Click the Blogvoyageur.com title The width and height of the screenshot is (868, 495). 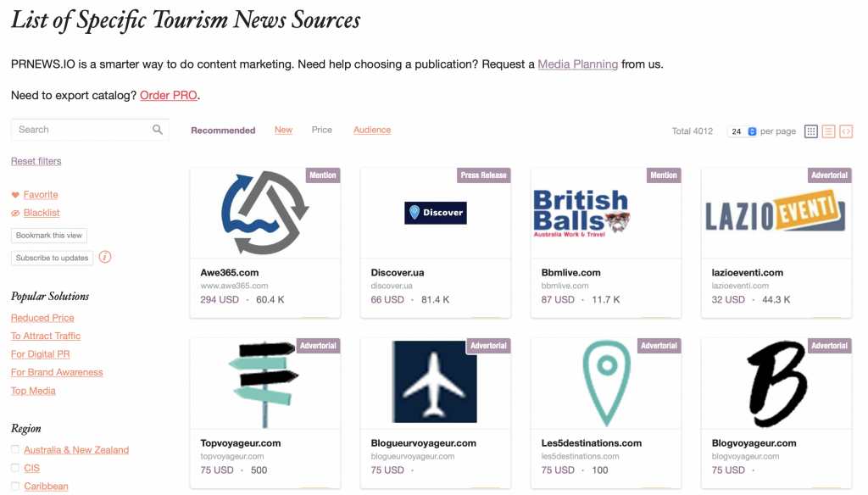(754, 443)
